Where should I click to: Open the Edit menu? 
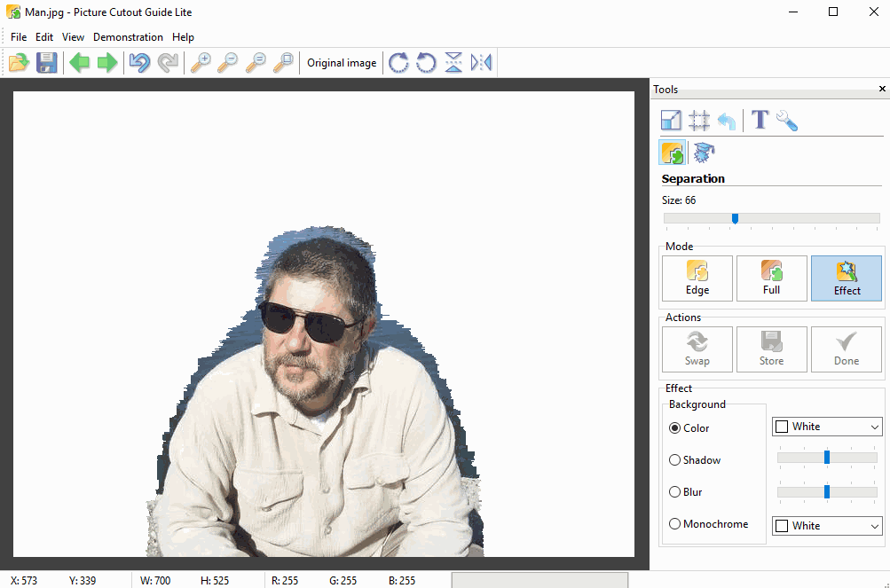[44, 37]
